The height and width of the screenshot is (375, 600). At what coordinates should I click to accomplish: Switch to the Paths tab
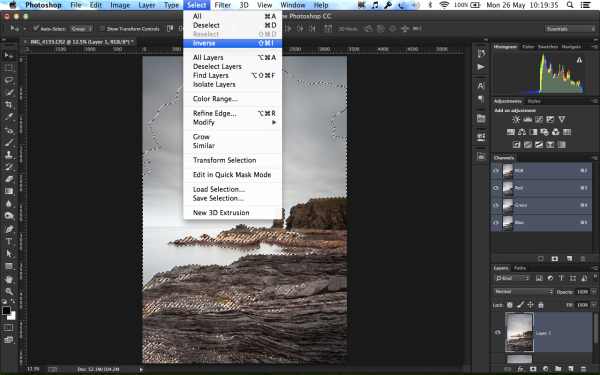[x=520, y=268]
